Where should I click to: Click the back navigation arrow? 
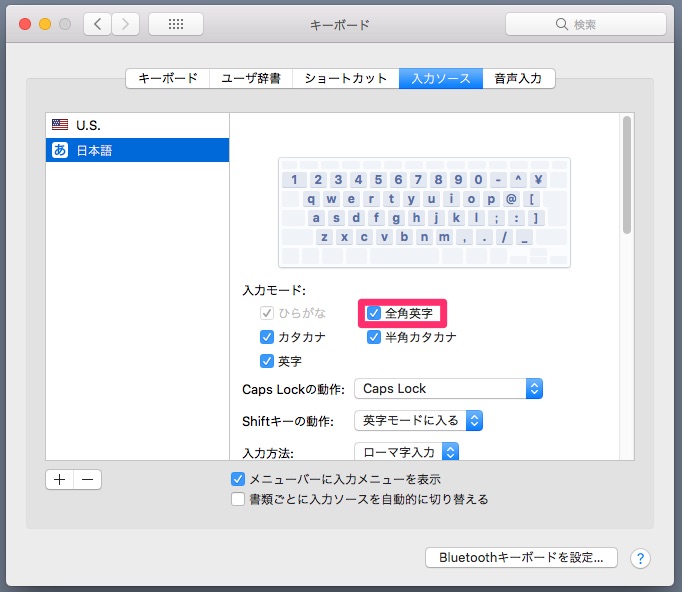coord(98,24)
